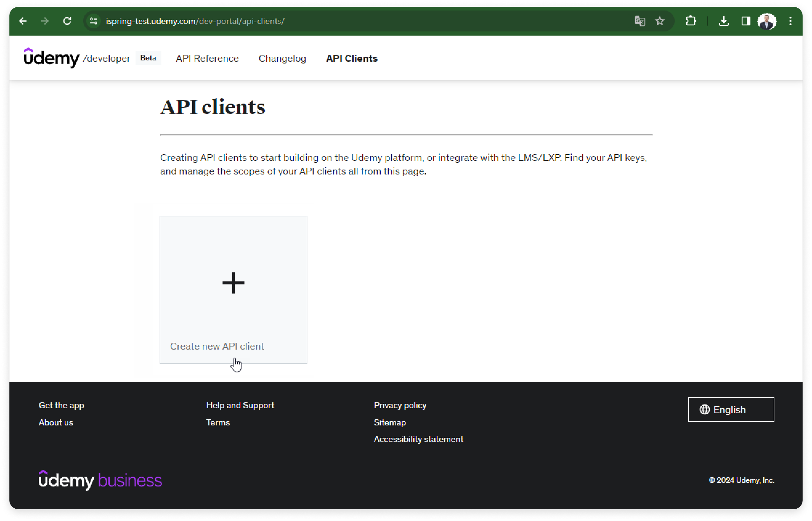Click the © 2024 Udemy, Inc. copyright text
Image resolution: width=812 pixels, height=521 pixels.
pos(741,480)
